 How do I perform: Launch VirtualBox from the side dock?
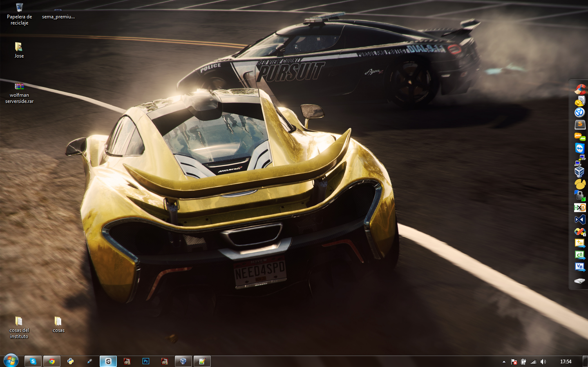(580, 172)
